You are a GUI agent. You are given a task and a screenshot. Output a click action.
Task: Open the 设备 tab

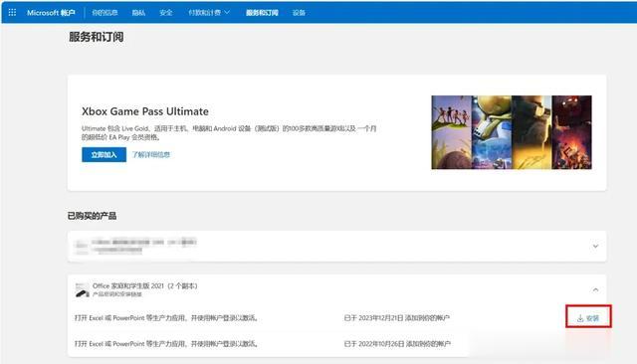pyautogui.click(x=299, y=13)
